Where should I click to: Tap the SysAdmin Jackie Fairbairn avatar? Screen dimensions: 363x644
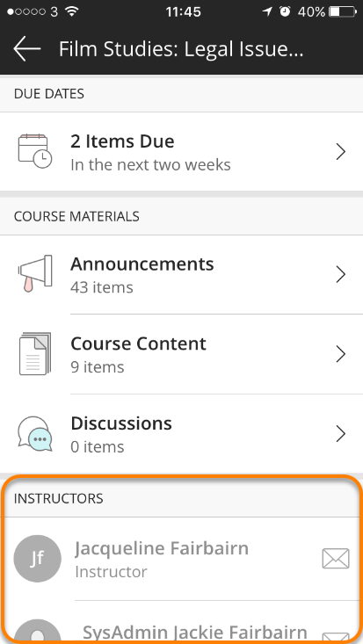click(x=38, y=632)
